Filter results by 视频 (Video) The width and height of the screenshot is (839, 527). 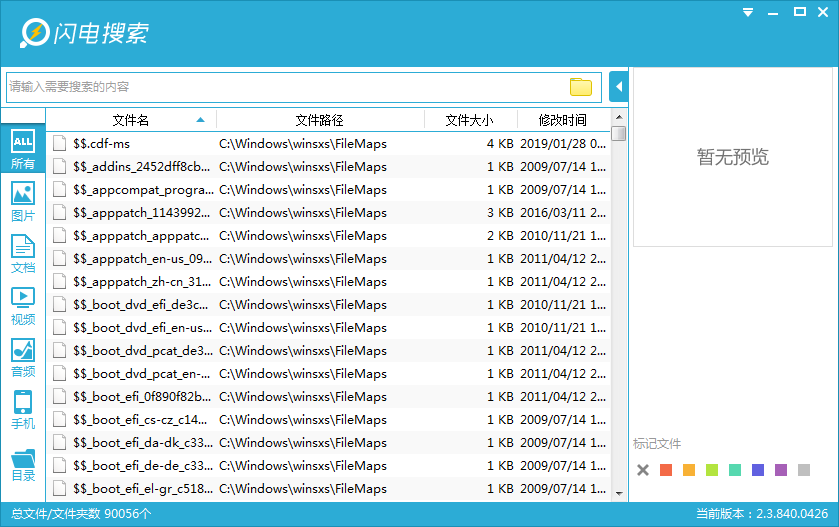[x=22, y=306]
